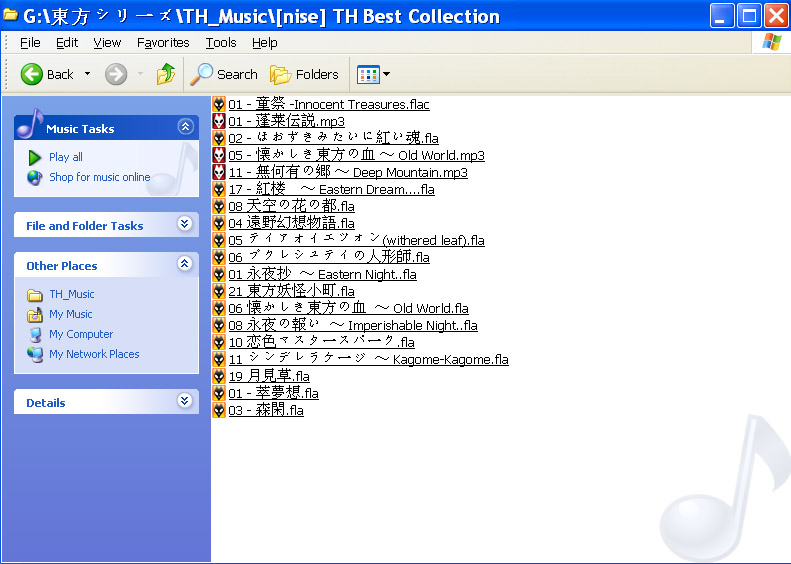Open My Computer link
The height and width of the screenshot is (564, 791).
(81, 334)
